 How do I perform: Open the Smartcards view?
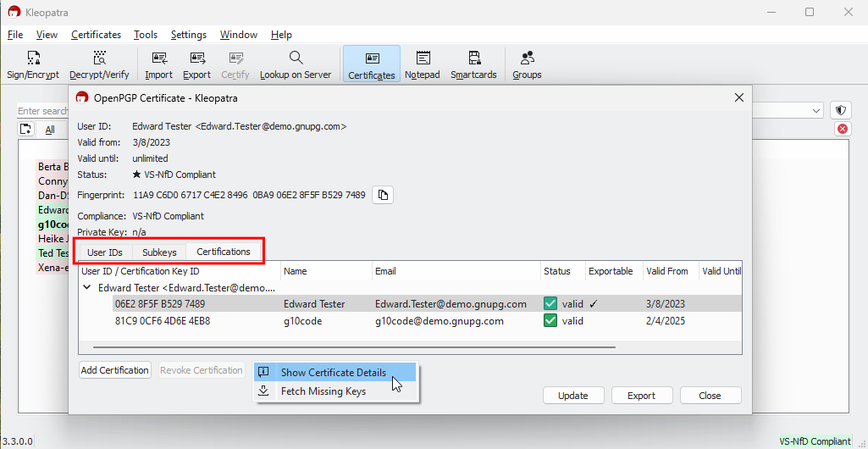tap(473, 64)
